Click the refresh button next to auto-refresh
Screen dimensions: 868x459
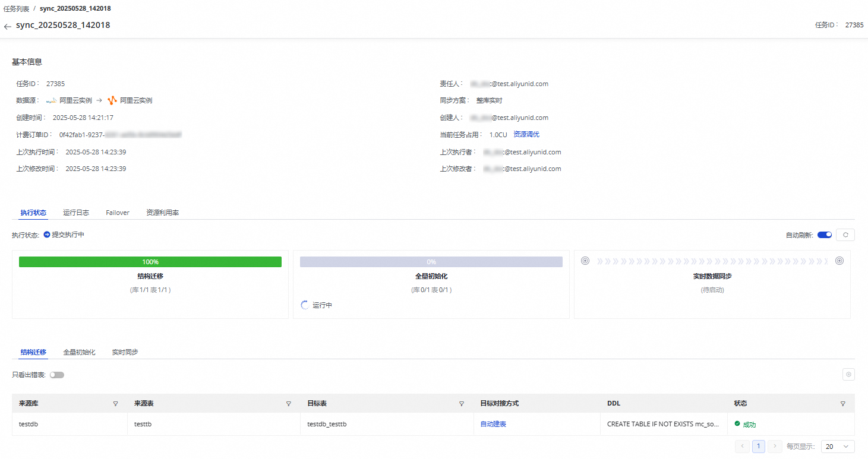[845, 235]
